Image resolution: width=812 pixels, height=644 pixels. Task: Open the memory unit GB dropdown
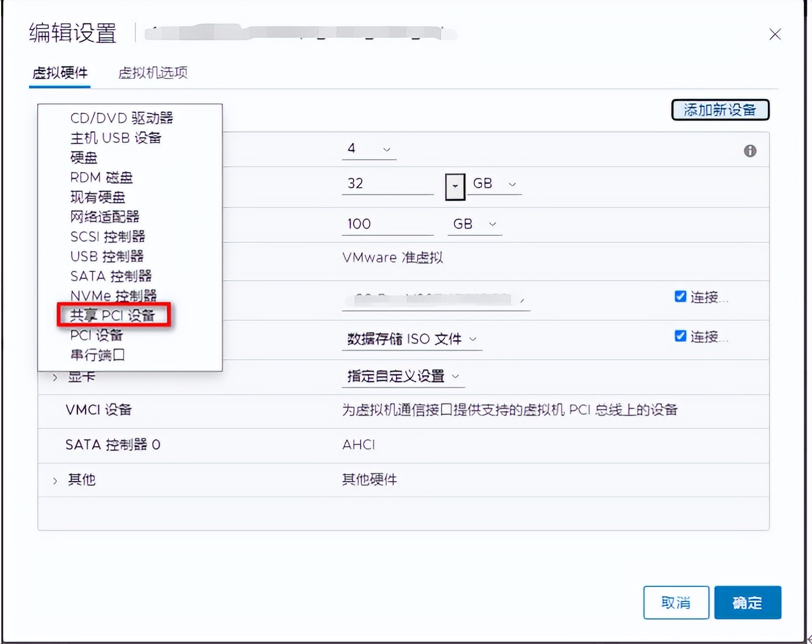pyautogui.click(x=495, y=183)
